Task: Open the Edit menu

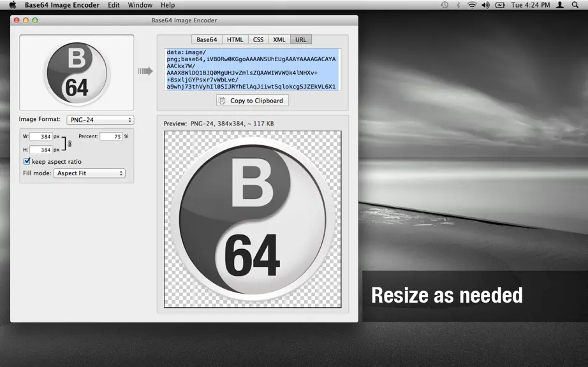Action: [114, 5]
